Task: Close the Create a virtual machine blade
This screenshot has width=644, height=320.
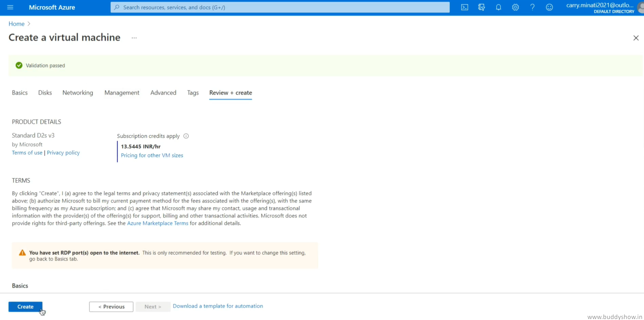Action: click(636, 38)
